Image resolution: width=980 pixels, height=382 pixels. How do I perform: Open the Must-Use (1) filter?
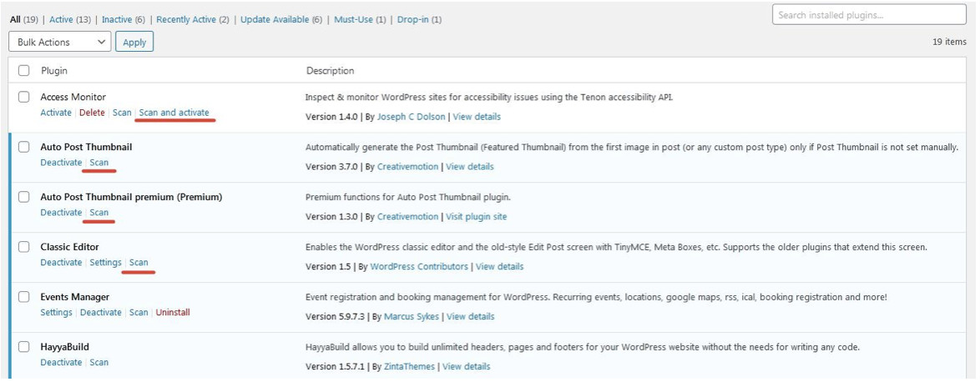click(x=359, y=19)
